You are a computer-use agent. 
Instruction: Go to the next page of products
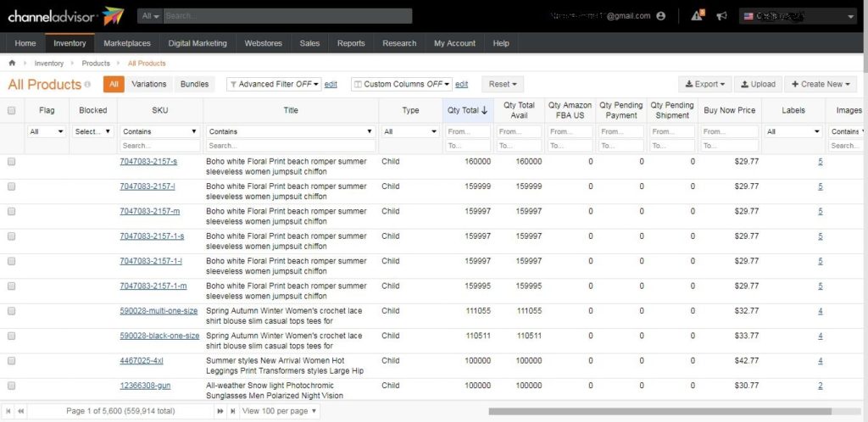220,411
